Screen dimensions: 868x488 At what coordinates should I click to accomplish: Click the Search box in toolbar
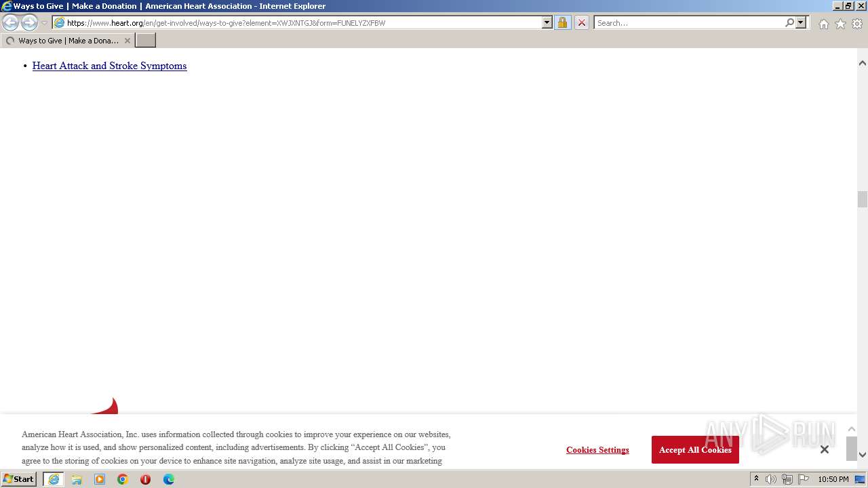pos(688,22)
